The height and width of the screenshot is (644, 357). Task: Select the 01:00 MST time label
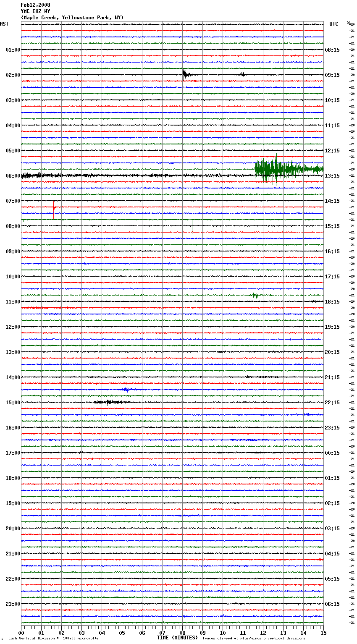13,50
